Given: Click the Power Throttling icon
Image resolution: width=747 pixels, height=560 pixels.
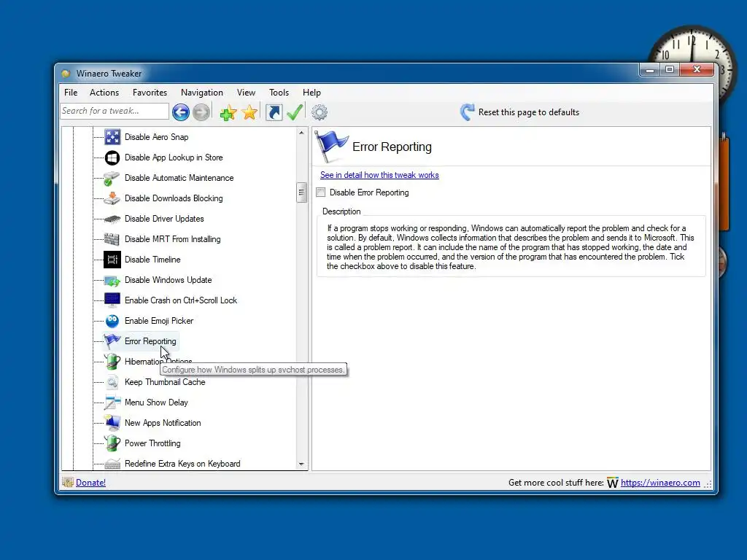Looking at the screenshot, I should coord(112,443).
